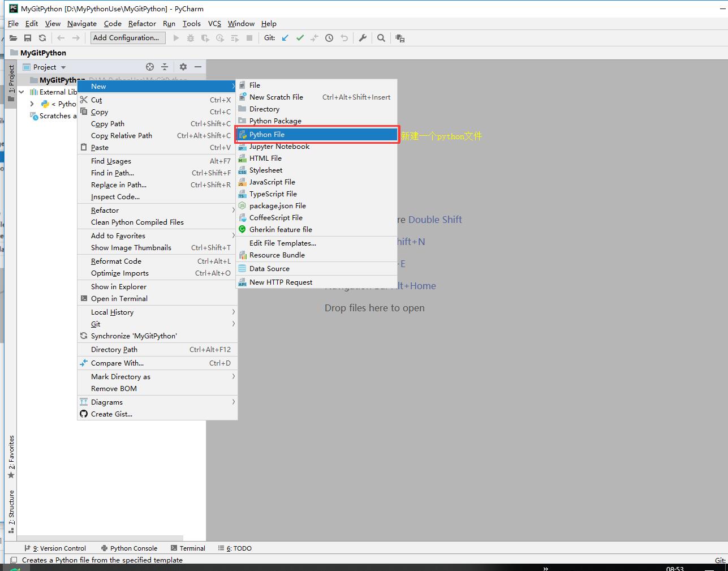Viewport: 728px width, 571px height.
Task: Click the Forward navigation arrow
Action: coord(76,38)
